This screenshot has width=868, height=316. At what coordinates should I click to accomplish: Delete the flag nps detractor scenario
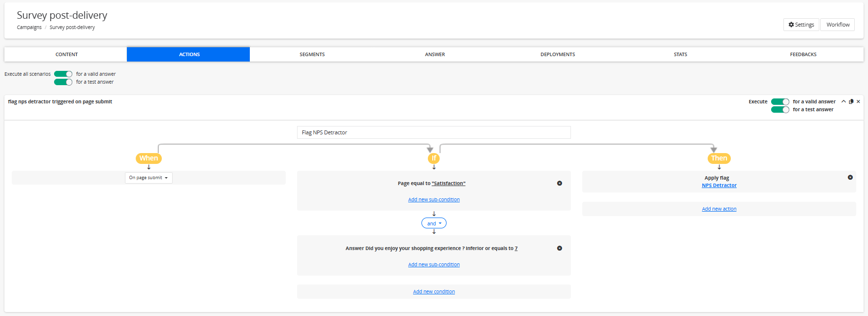pos(858,101)
